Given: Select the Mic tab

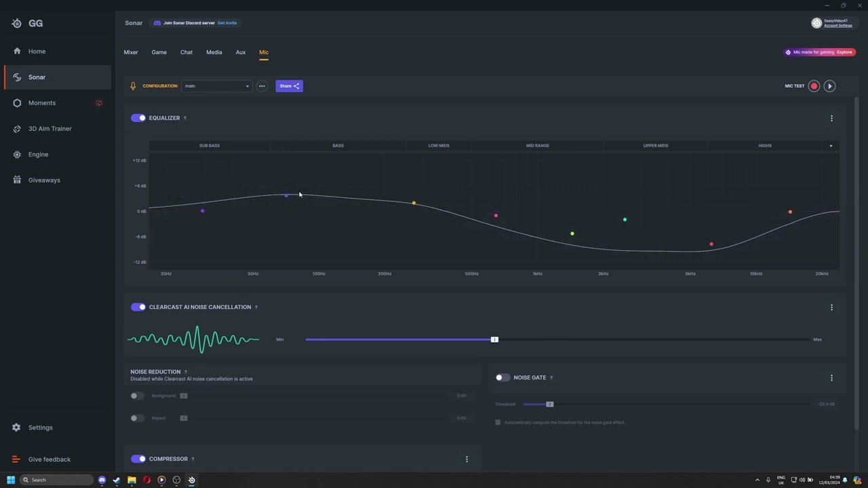Looking at the screenshot, I should coord(264,52).
